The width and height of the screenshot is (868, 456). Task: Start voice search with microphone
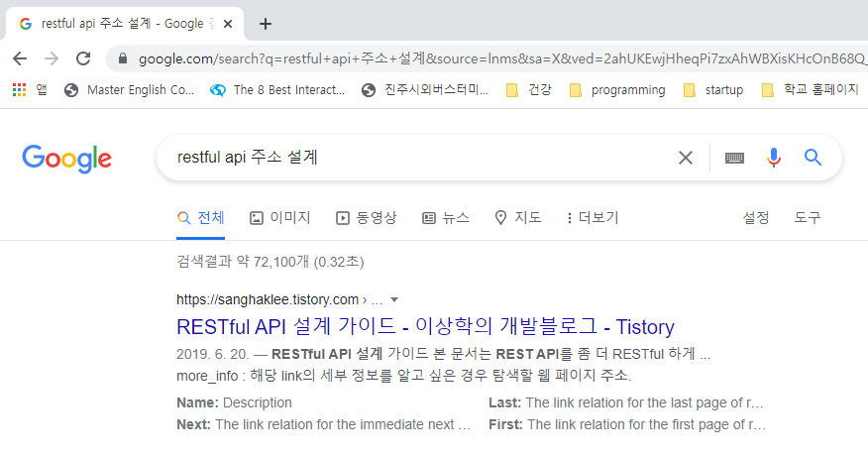tap(773, 158)
